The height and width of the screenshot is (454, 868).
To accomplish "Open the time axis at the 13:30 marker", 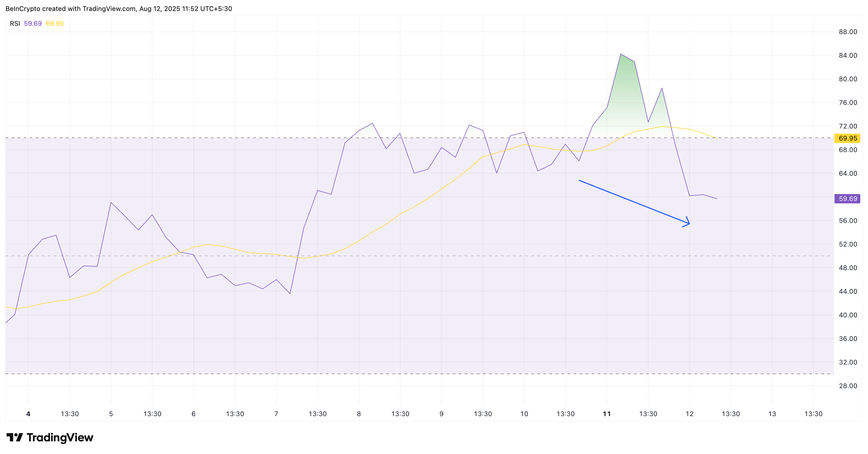I will pos(70,414).
